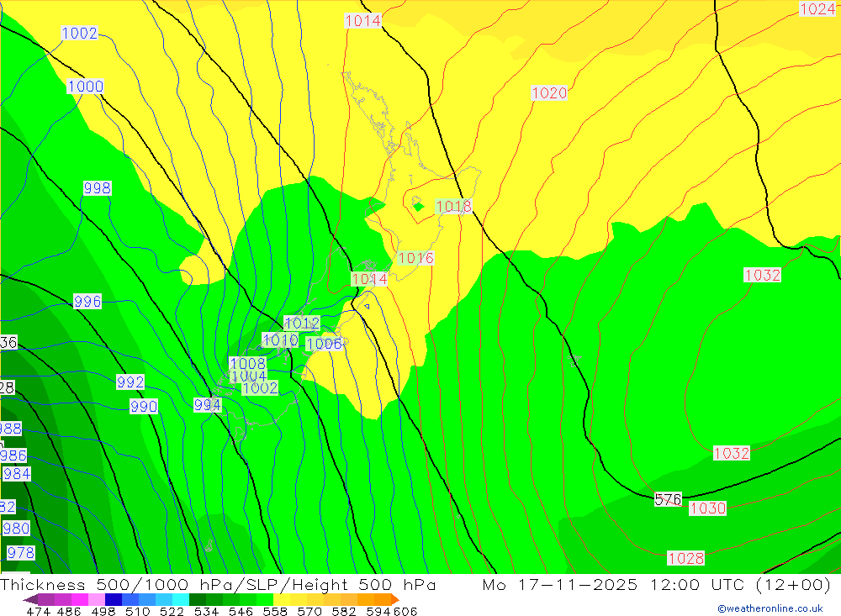841x616 pixels.
Task: Click the darkest green swatch in the thickness legend
Action: click(197, 599)
